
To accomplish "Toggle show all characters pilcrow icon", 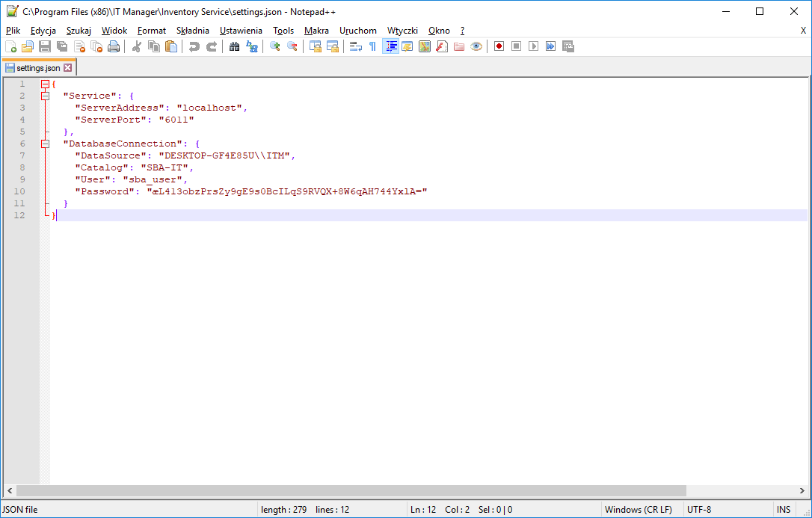I will (x=372, y=46).
